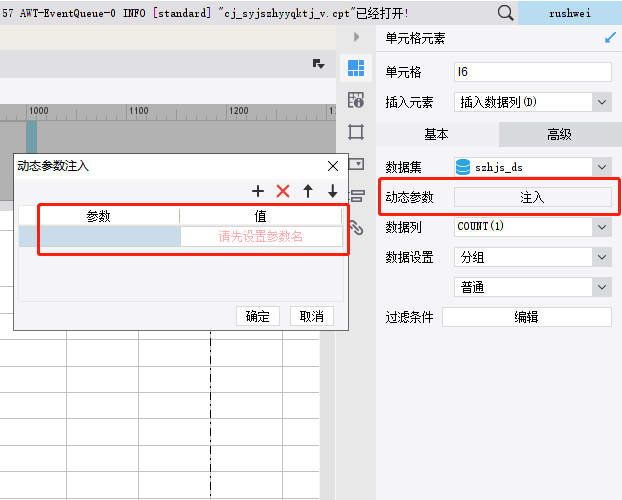Open the floating element panel icon
622x500 pixels.
(356, 132)
